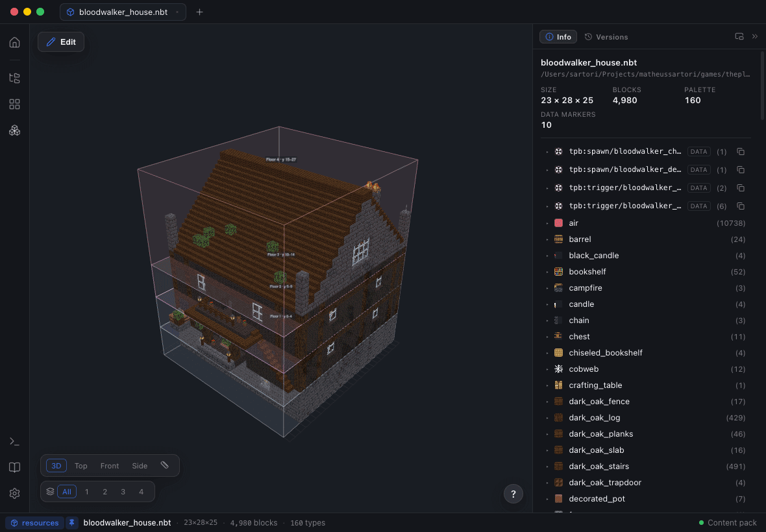Viewport: 766px width, 532px height.
Task: Expand the candle palette row
Action: [547, 304]
